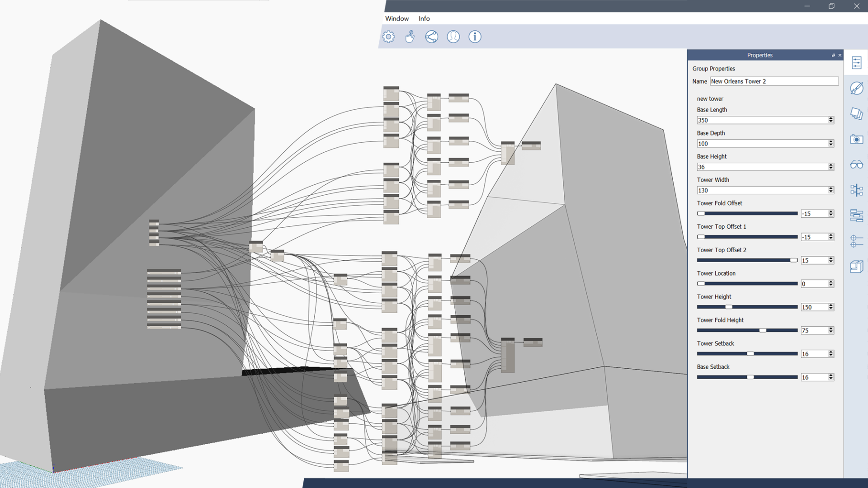Click the pin/dock Properties panel button
The width and height of the screenshot is (868, 488).
click(x=833, y=54)
